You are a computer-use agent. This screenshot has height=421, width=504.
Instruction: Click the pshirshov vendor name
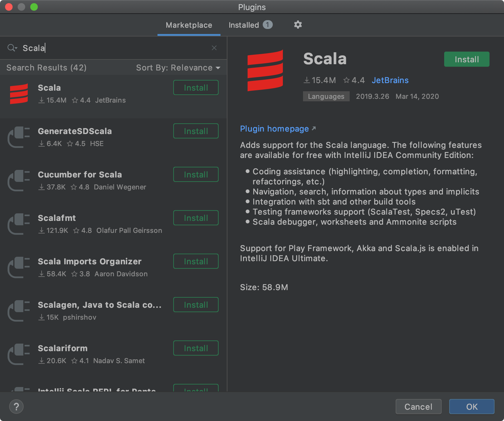(x=80, y=317)
